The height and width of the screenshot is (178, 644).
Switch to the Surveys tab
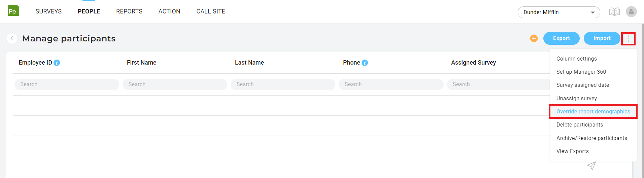[x=48, y=11]
